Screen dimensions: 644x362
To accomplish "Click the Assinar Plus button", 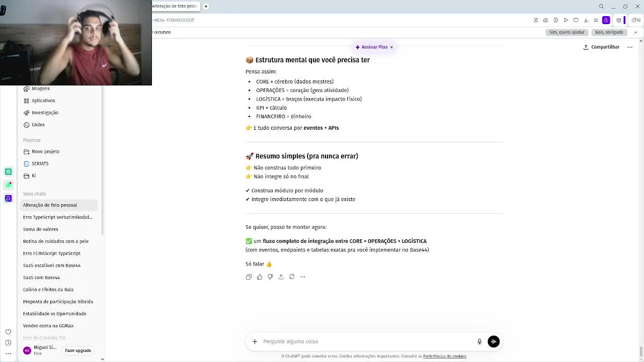I will coord(371,47).
